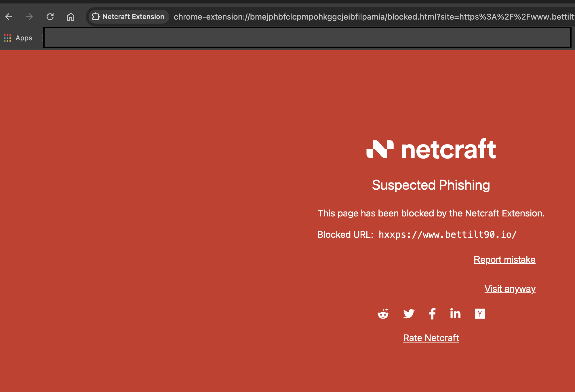Go back using the browser back arrow
Screen dimensions: 575x392
coord(9,17)
